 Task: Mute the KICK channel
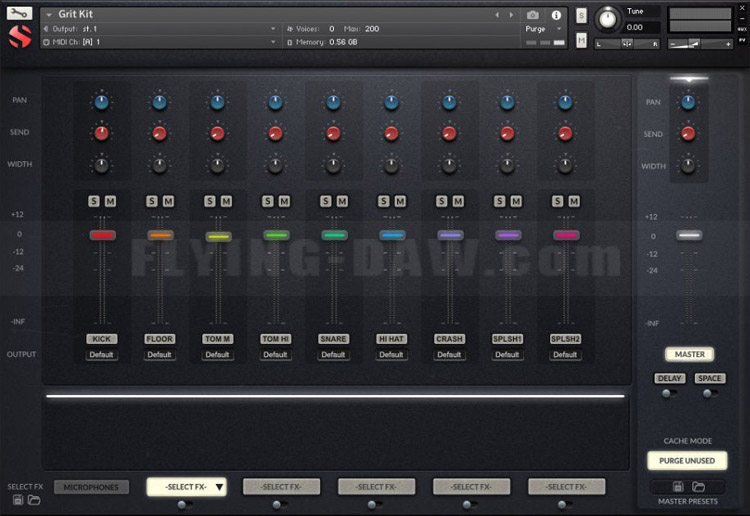coord(110,201)
